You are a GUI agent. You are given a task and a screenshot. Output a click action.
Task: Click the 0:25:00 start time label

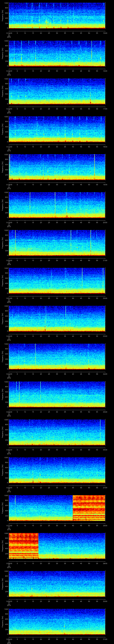click(x=9, y=450)
